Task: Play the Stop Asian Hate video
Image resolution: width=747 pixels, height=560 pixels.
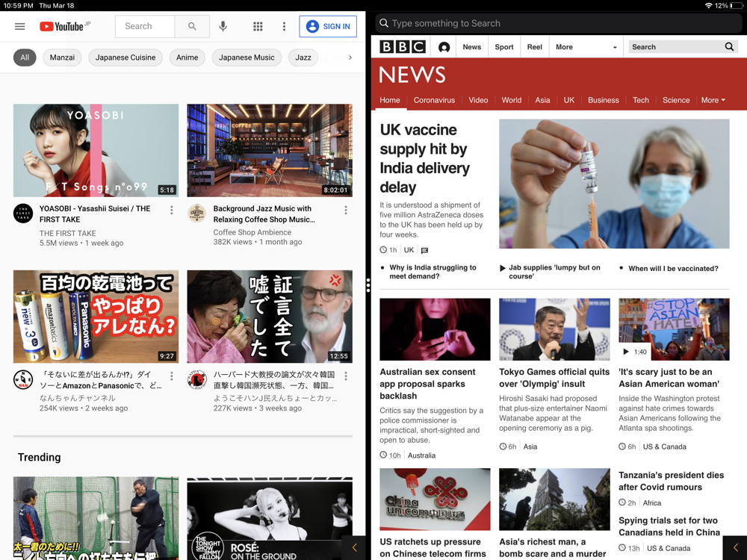Action: click(674, 329)
